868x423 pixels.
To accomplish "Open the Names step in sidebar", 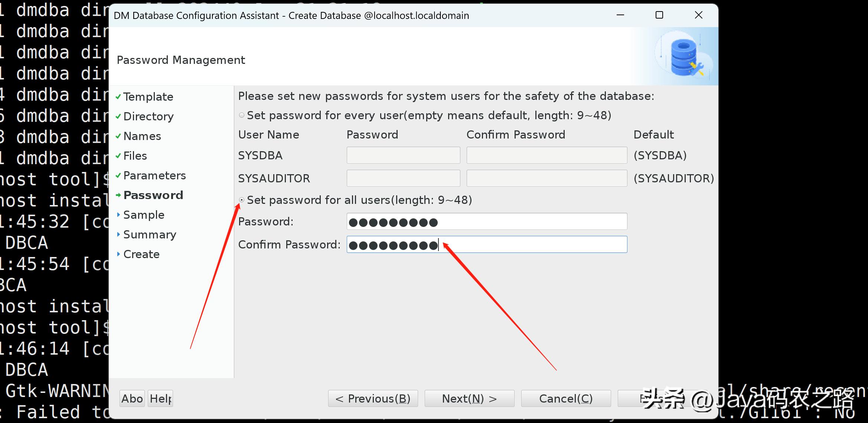I will [142, 136].
